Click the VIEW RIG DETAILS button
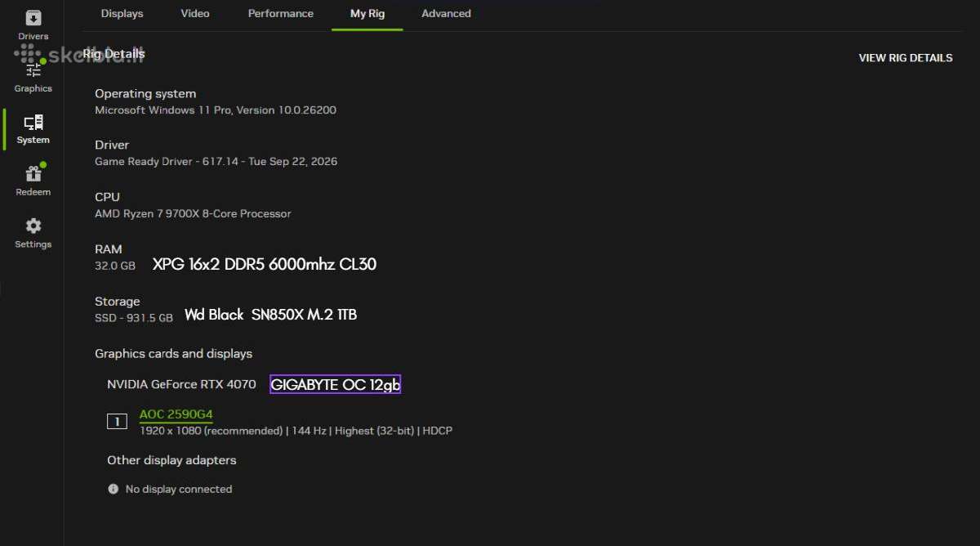 tap(906, 58)
